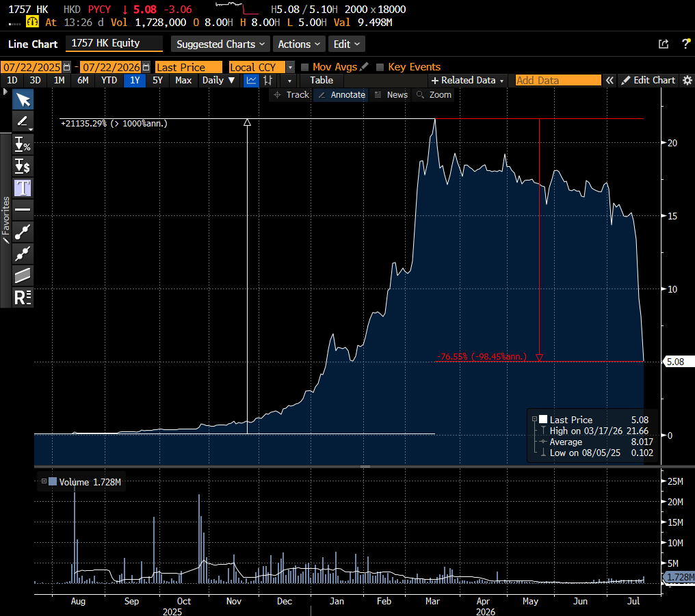Select the trend line tool
Image resolution: width=695 pixels, height=616 pixels.
[23, 232]
